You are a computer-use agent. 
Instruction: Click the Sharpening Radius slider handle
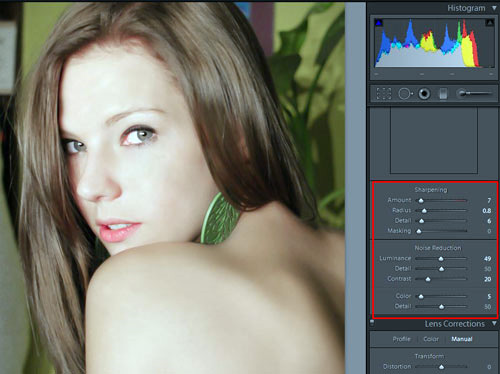pyautogui.click(x=424, y=211)
